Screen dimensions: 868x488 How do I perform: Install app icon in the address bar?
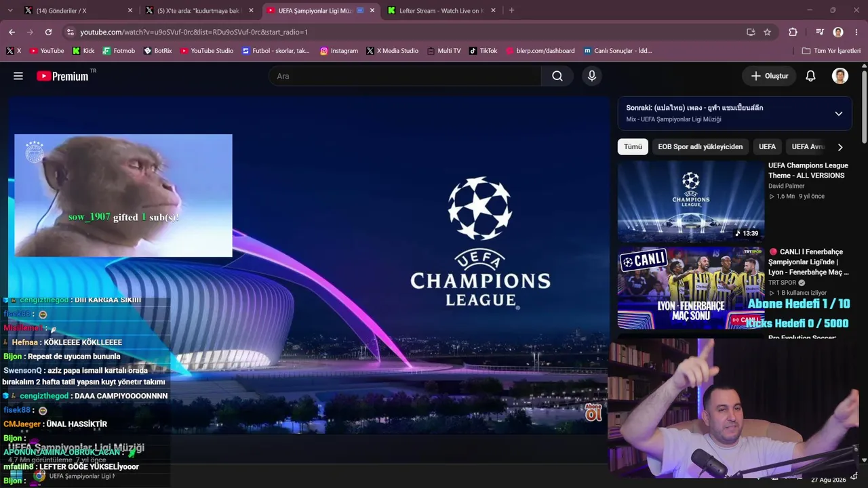[x=751, y=32]
